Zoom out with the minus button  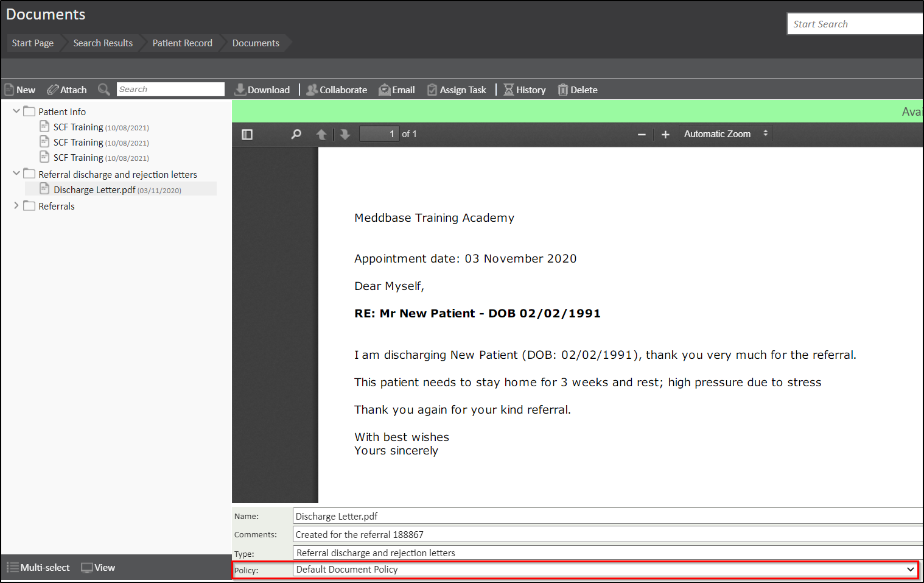642,134
